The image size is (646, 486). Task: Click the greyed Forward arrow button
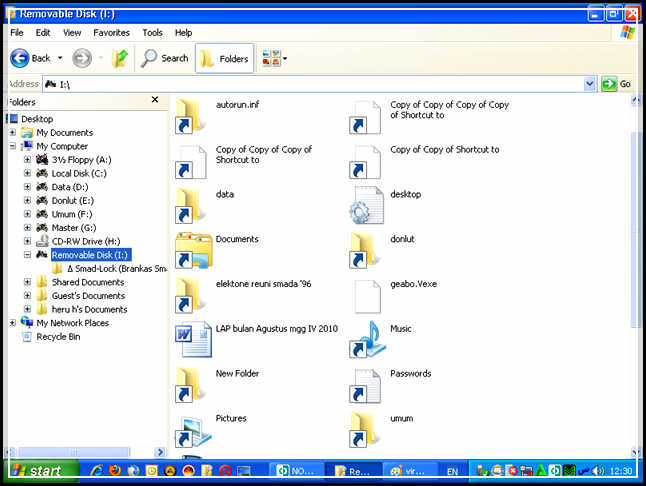[x=82, y=58]
